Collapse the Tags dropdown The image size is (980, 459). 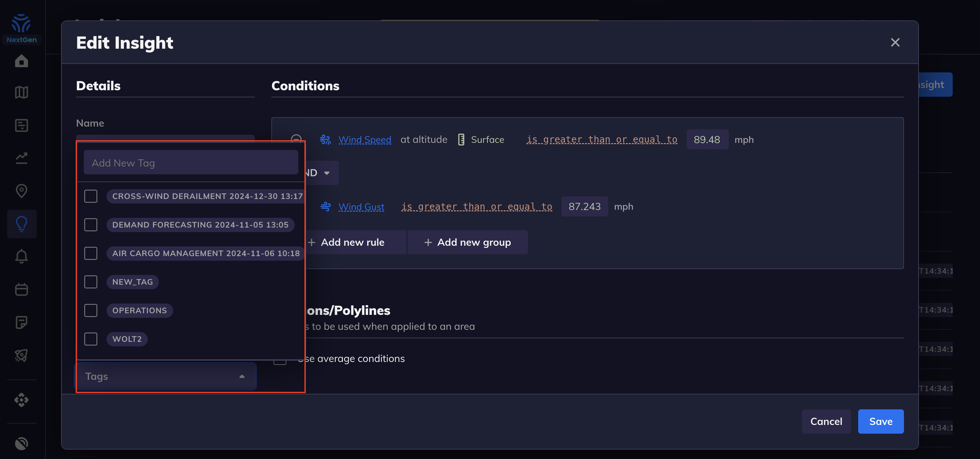coord(165,376)
